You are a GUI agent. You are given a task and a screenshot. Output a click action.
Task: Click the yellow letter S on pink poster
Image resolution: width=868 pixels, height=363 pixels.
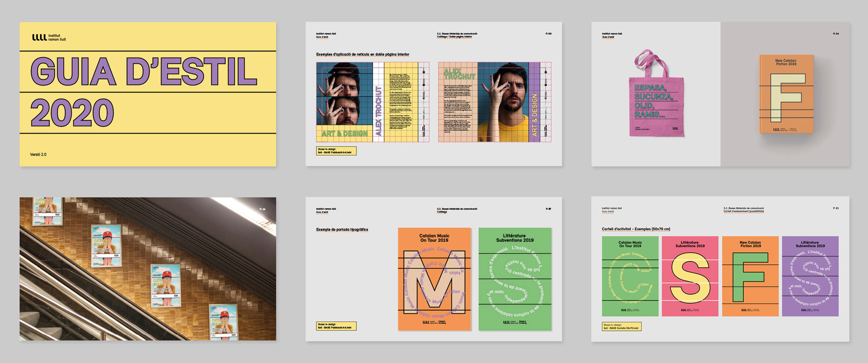(x=690, y=278)
